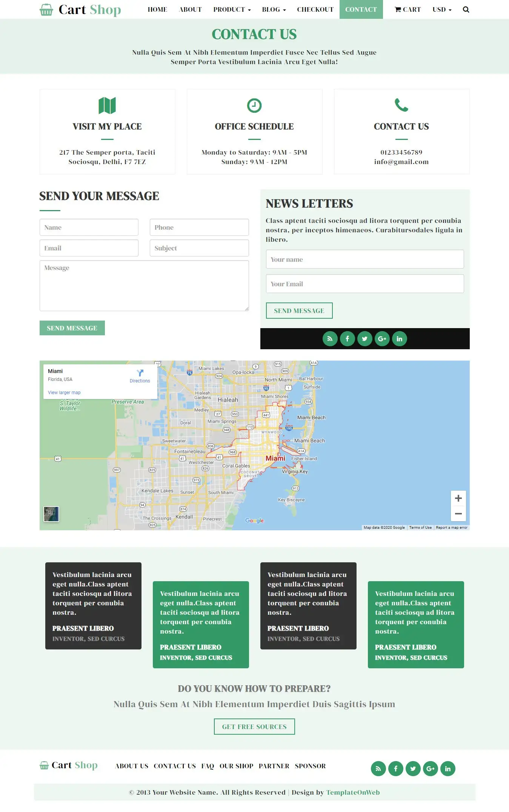Open footer Contact Us link

click(175, 766)
